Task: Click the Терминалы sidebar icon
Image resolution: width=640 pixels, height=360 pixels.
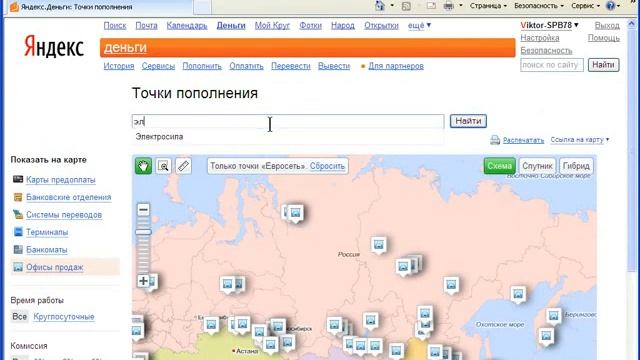Action: point(18,232)
